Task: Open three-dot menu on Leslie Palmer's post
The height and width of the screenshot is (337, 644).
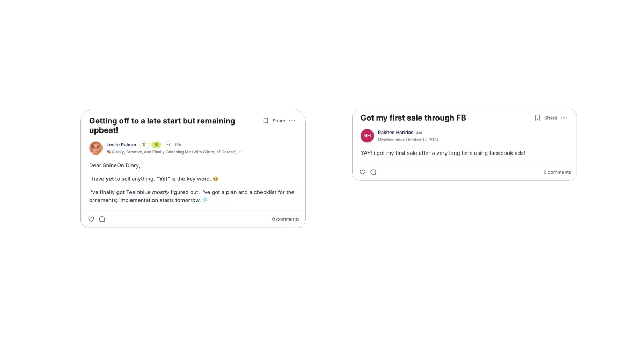Action: 292,121
